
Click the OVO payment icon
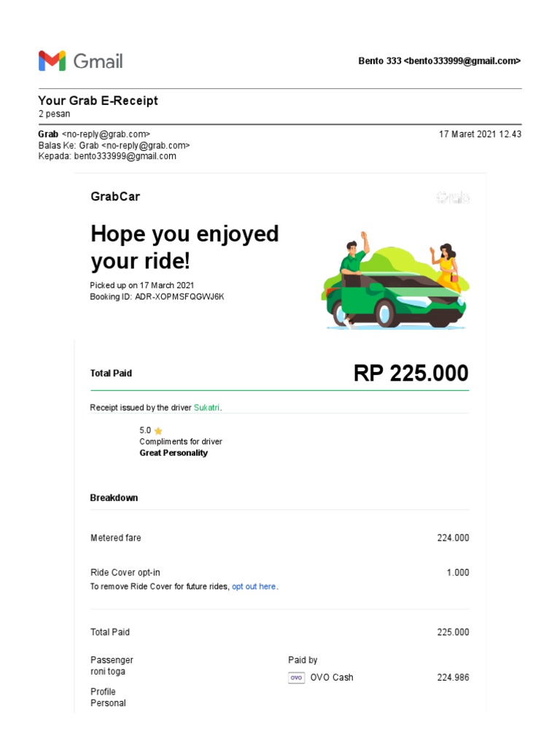pos(296,678)
